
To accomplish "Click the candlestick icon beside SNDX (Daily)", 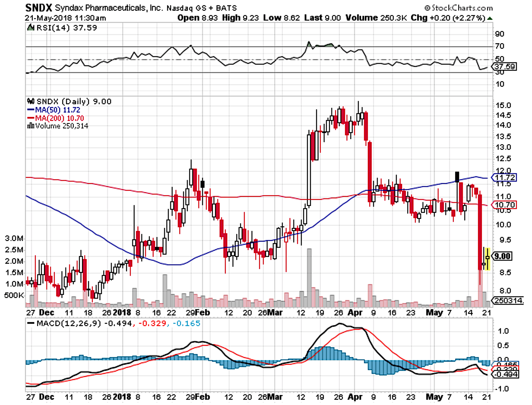I will coord(31,101).
